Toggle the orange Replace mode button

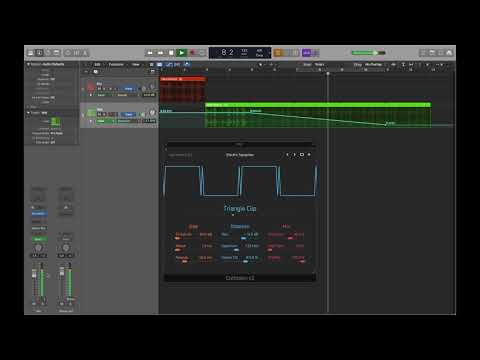coord(278,53)
